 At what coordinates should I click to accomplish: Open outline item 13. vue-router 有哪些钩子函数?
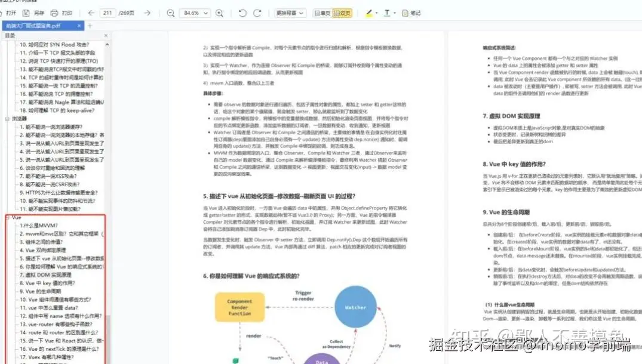point(56,325)
